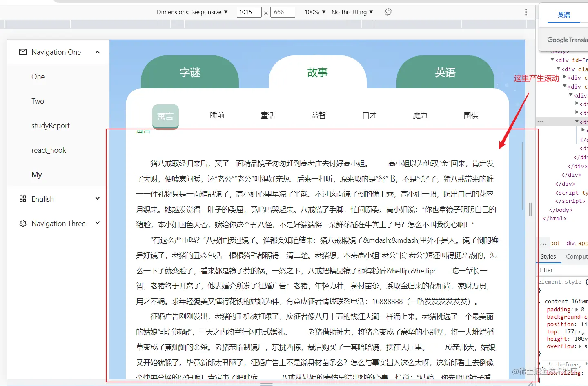
Task: Click the breadcrumb overflow ellipsis
Action: point(543,243)
